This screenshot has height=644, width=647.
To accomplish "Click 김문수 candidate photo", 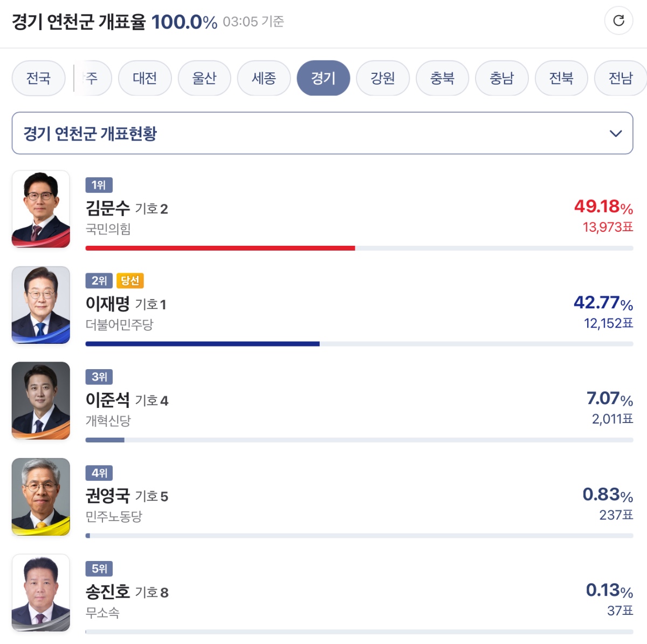I will (41, 209).
